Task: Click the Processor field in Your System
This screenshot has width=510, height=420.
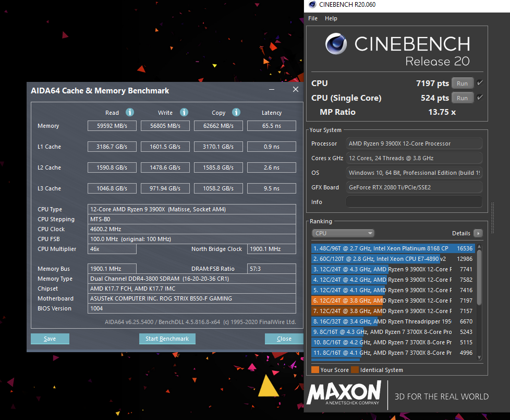Action: point(414,143)
